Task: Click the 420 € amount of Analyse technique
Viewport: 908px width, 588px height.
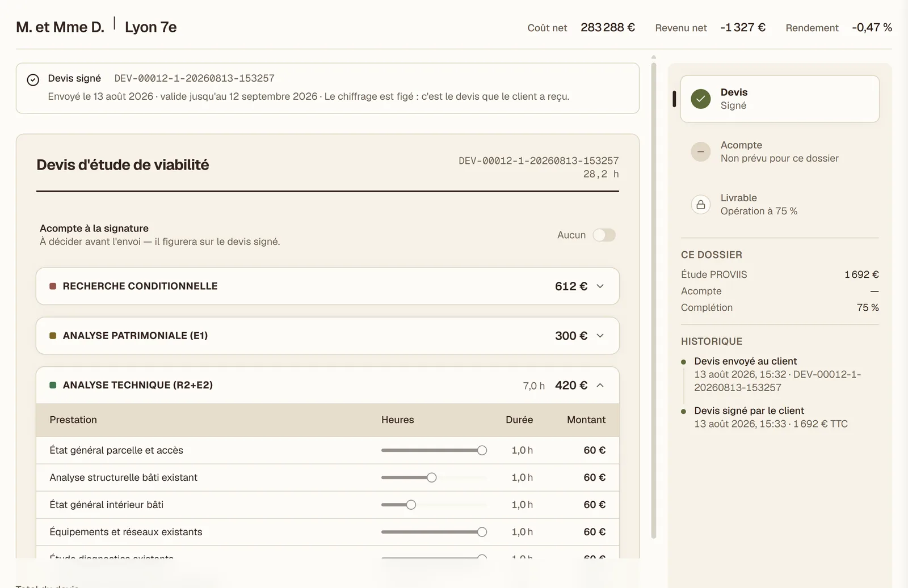Action: pyautogui.click(x=571, y=386)
